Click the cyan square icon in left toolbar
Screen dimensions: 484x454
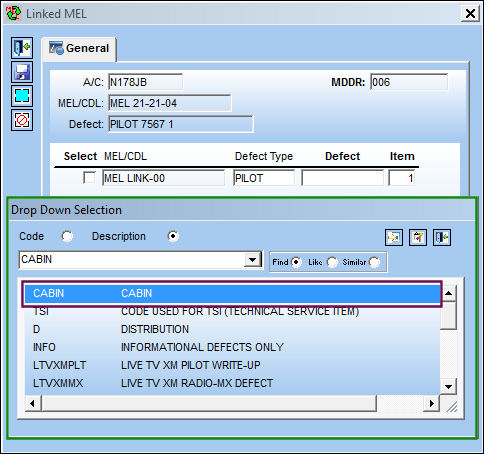pos(22,96)
